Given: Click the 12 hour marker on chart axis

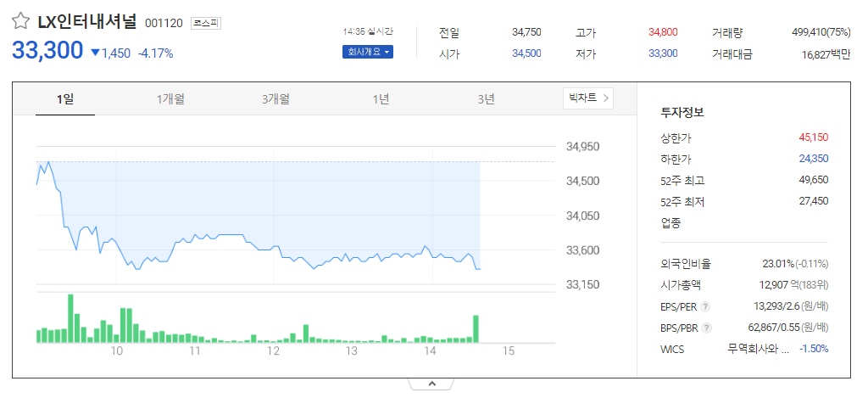Looking at the screenshot, I should point(273,350).
